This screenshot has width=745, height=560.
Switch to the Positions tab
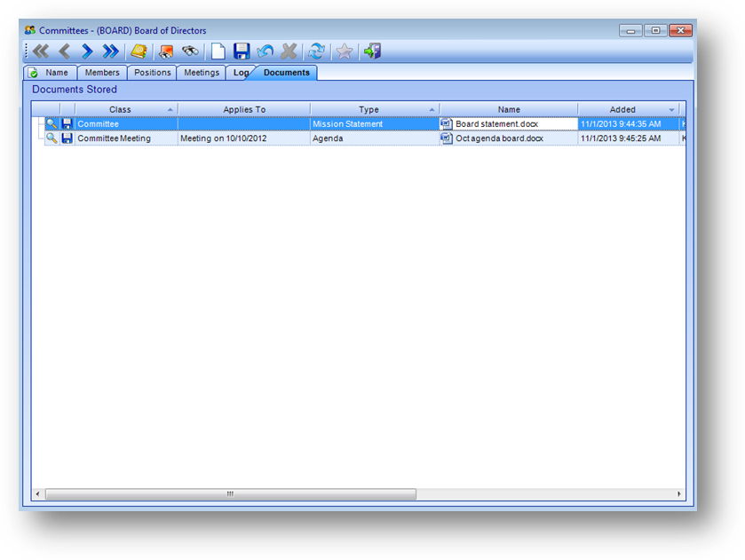pos(152,73)
